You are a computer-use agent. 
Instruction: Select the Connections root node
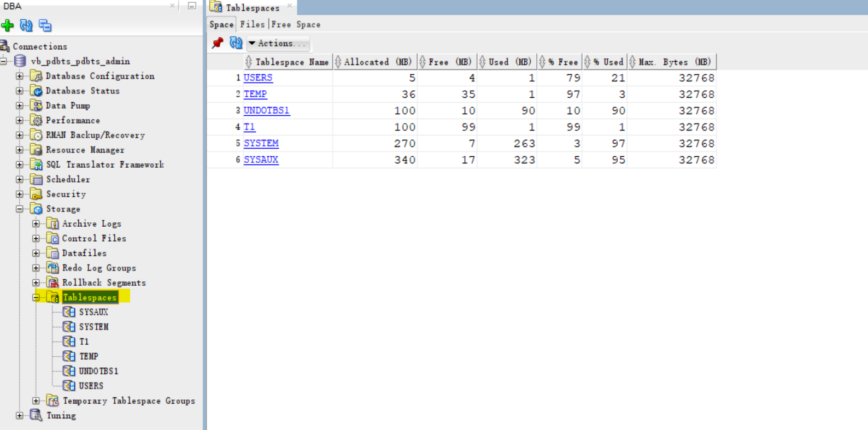pos(40,46)
